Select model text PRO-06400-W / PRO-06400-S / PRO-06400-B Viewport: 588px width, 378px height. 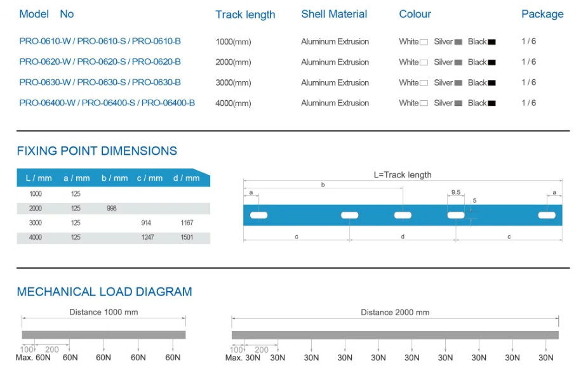click(x=107, y=103)
